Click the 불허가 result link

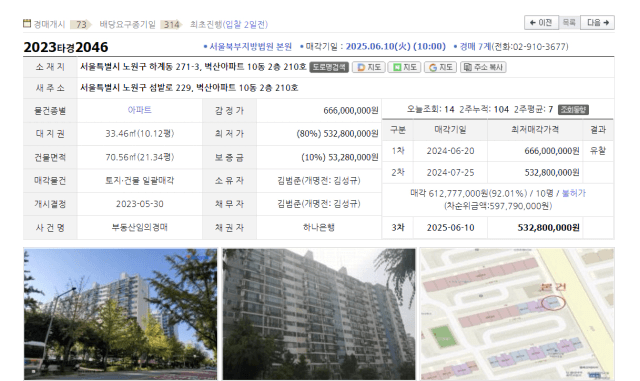573,193
